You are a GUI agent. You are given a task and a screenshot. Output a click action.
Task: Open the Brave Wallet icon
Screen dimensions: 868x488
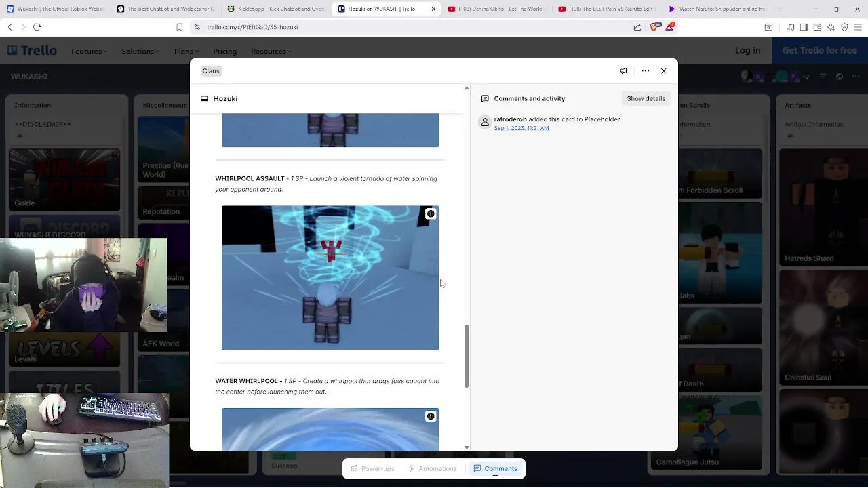point(817,27)
